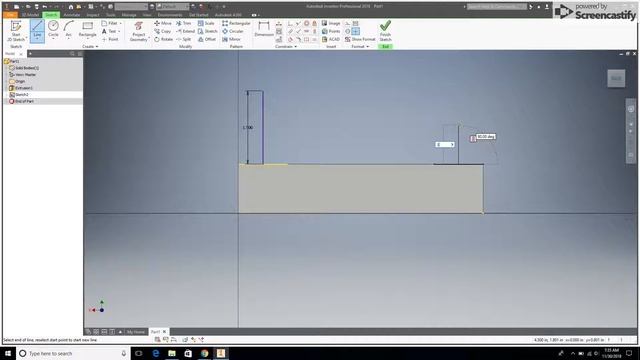Viewport: 640px width, 360px height.
Task: Select the Extend tool
Action: click(185, 31)
